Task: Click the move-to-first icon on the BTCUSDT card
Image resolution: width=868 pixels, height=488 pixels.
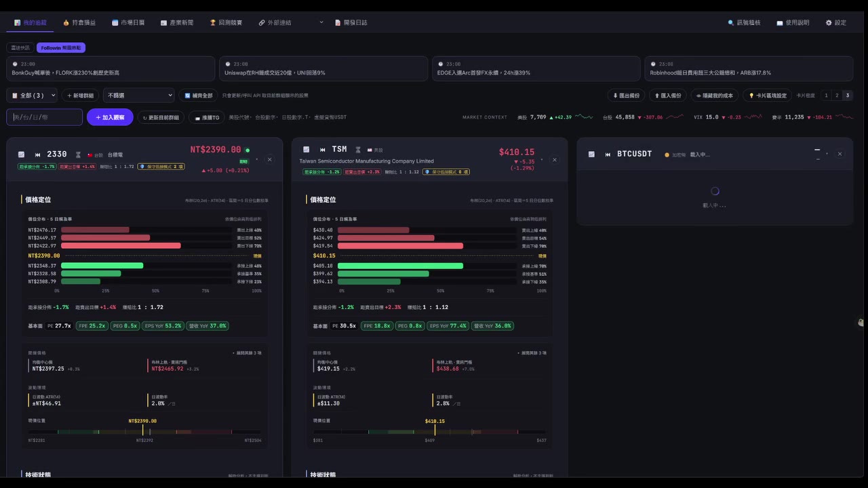Action: 608,154
